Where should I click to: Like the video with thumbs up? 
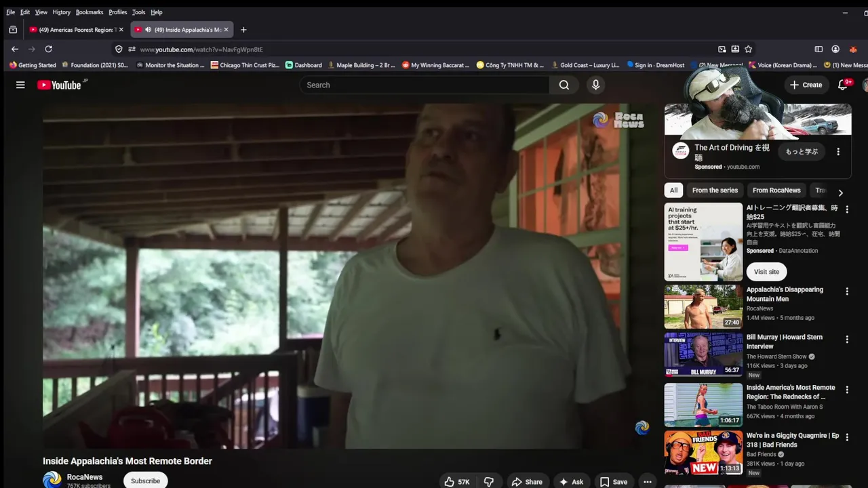click(x=456, y=482)
